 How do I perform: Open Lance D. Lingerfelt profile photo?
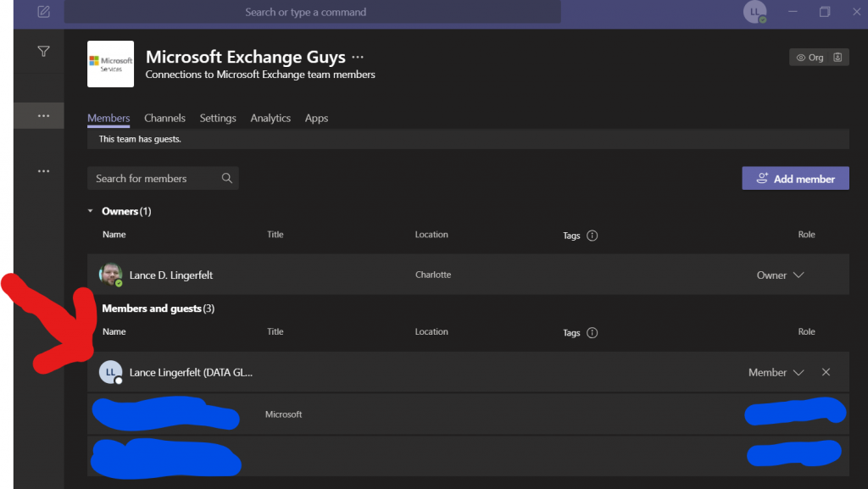pyautogui.click(x=110, y=275)
